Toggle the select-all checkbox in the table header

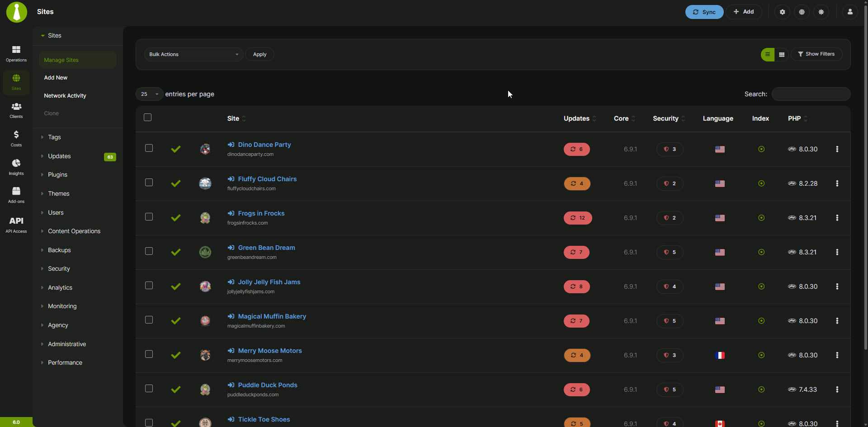[147, 117]
